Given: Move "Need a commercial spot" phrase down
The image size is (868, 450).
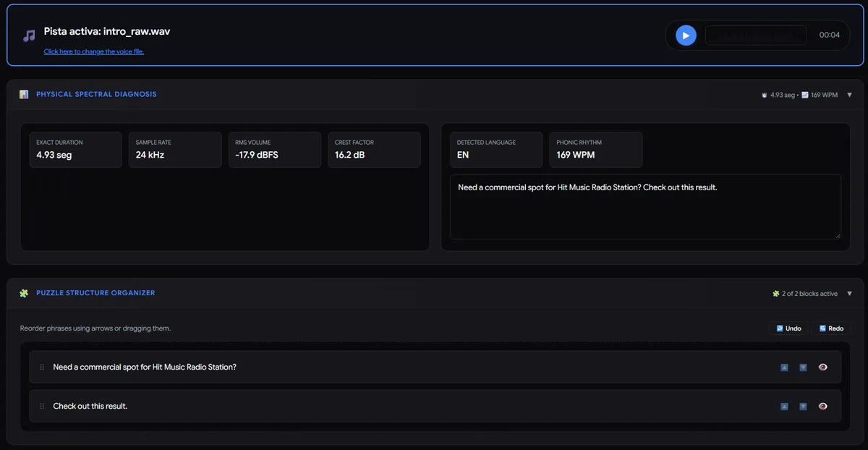Looking at the screenshot, I should point(803,368).
